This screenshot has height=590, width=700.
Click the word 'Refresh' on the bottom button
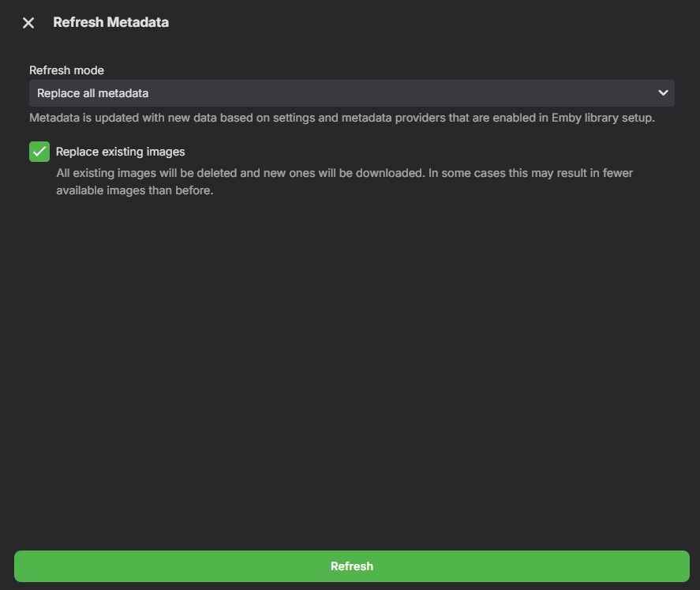[x=351, y=566]
